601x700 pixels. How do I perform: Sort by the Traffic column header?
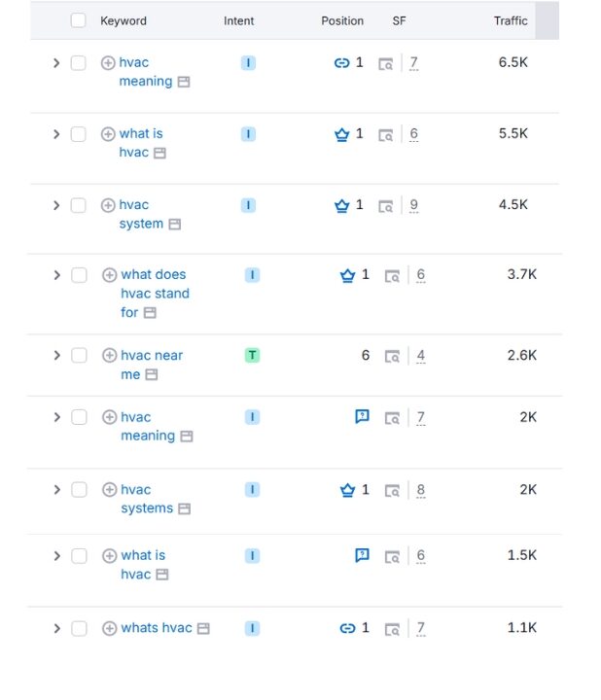511,21
